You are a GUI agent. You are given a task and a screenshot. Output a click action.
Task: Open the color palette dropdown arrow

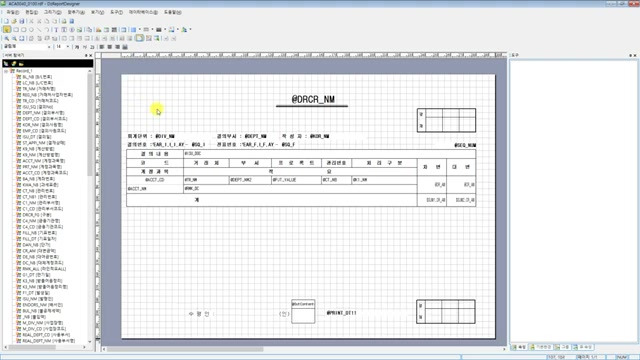(x=190, y=29)
